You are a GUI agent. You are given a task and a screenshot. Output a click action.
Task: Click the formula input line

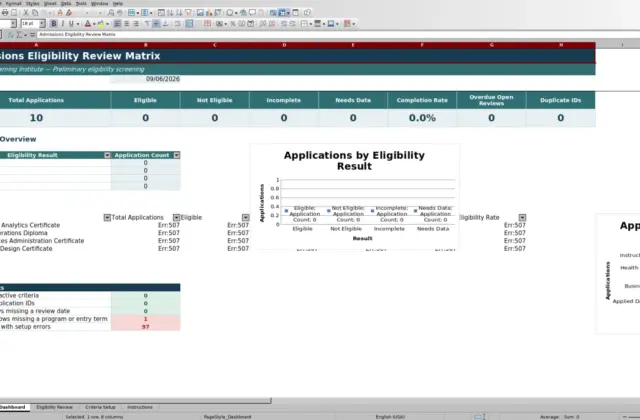tap(339, 35)
